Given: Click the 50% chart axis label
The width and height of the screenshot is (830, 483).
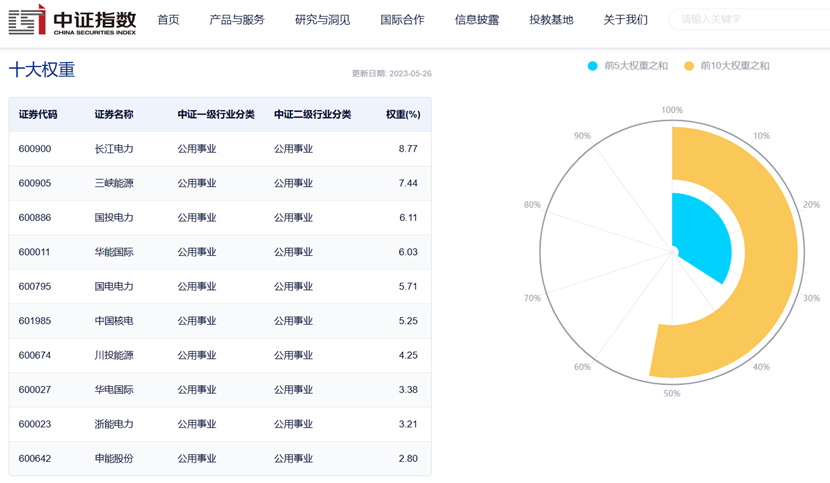Looking at the screenshot, I should (672, 393).
